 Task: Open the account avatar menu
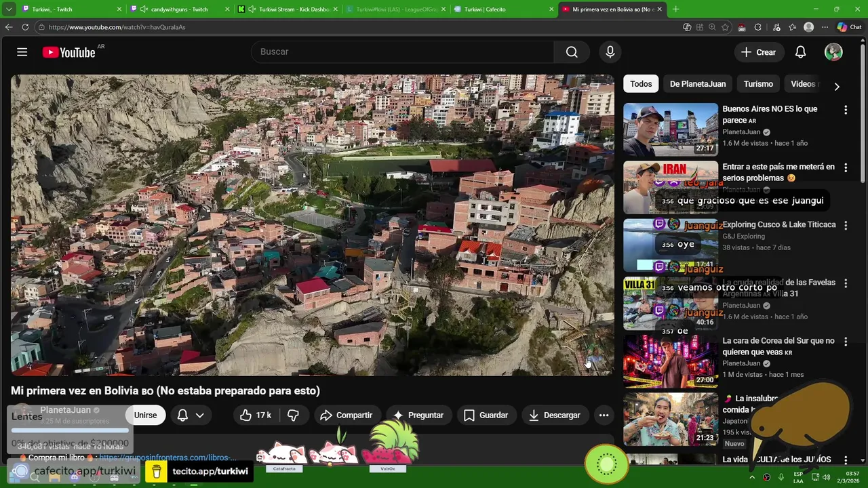pos(833,52)
